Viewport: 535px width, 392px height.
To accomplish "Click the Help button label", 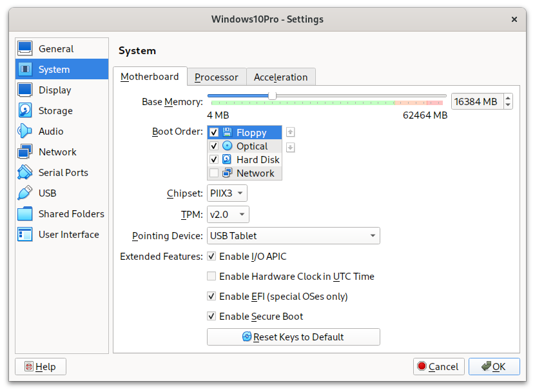I will (45, 367).
